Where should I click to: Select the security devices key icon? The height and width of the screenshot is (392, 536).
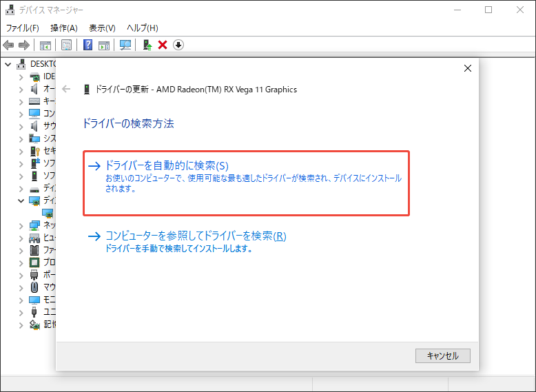pyautogui.click(x=35, y=151)
